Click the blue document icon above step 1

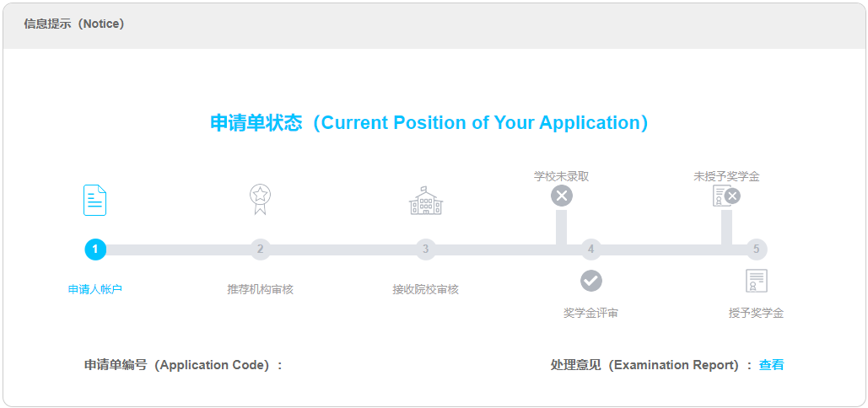click(x=94, y=200)
